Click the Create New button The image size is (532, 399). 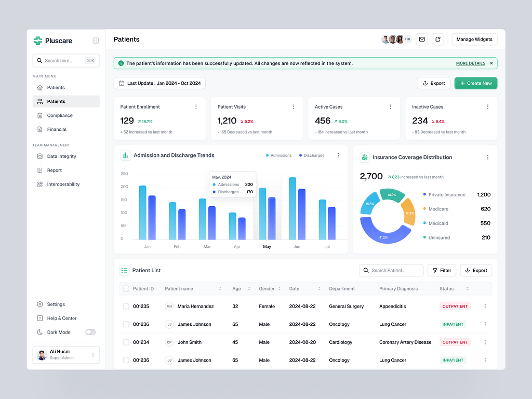[475, 83]
